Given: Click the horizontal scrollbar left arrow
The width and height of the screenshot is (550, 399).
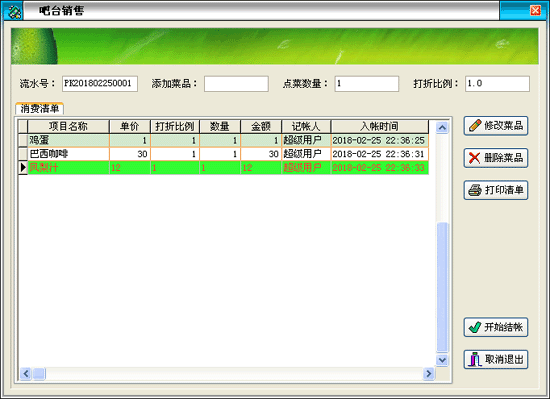Looking at the screenshot, I should pos(26,374).
